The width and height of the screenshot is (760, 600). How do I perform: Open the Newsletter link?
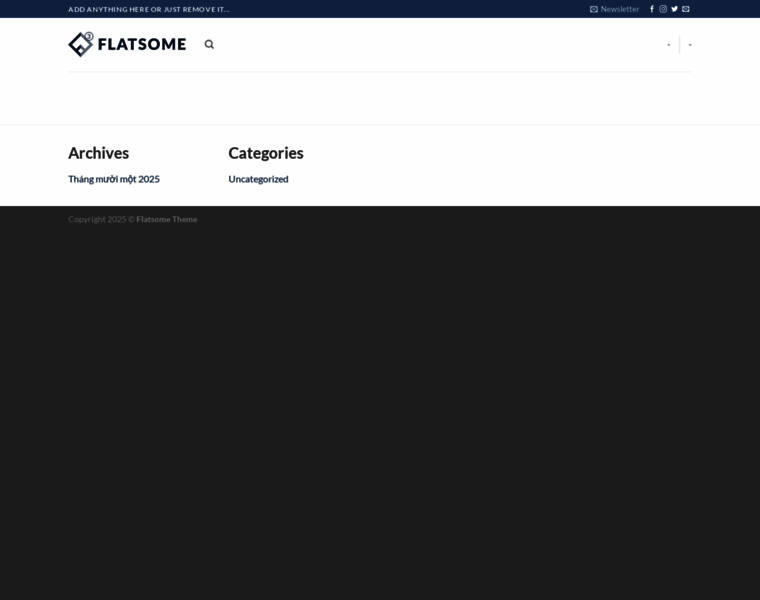pos(615,9)
